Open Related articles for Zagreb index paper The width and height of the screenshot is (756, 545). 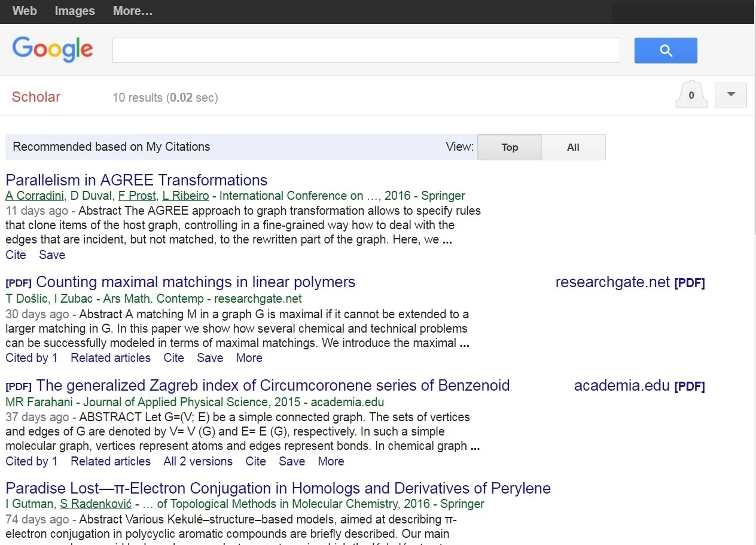tap(111, 461)
